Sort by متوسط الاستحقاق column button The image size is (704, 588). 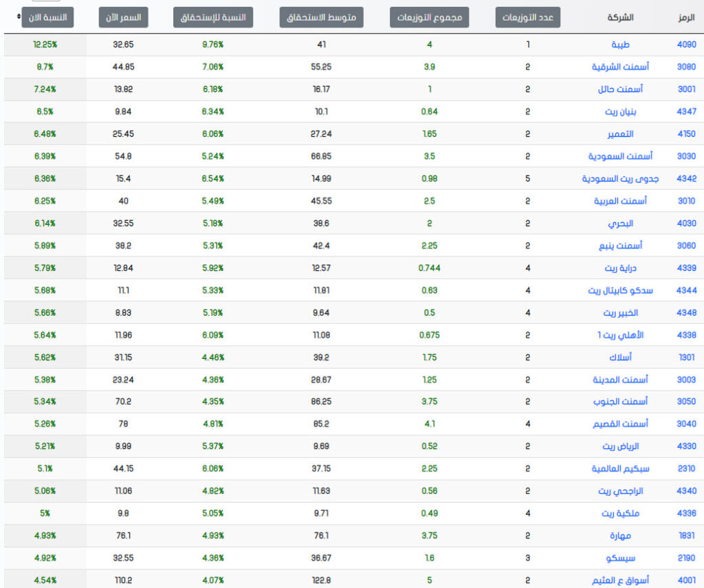point(322,17)
